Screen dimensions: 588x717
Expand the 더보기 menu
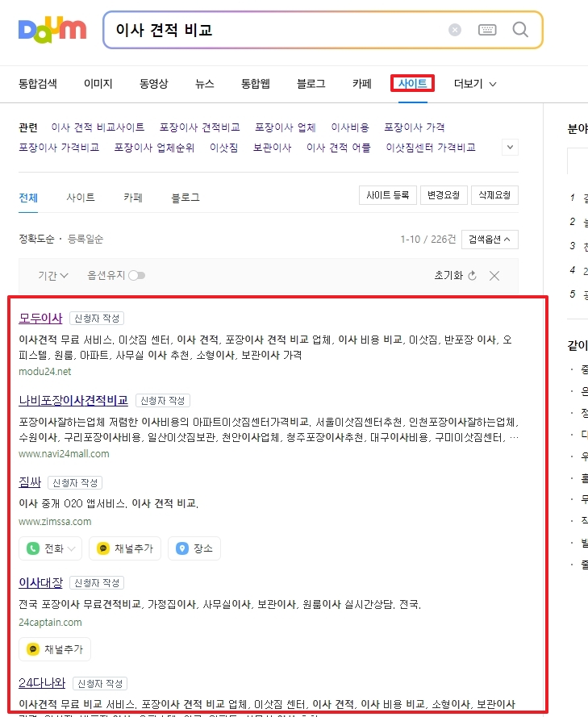pos(474,84)
